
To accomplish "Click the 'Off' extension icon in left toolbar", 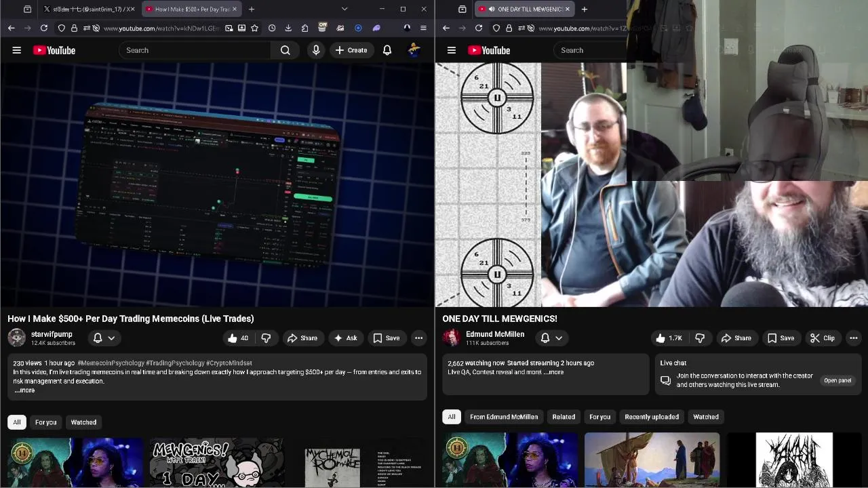I will [x=323, y=28].
